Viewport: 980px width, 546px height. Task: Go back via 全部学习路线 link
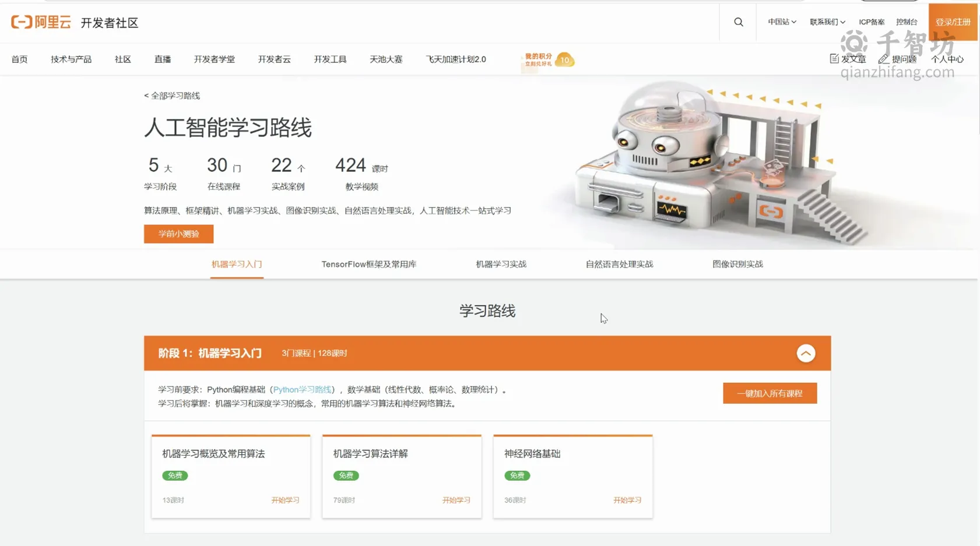pos(172,96)
